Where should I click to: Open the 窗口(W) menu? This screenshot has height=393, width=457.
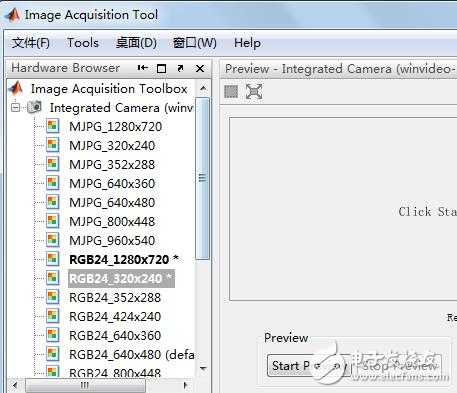(195, 43)
